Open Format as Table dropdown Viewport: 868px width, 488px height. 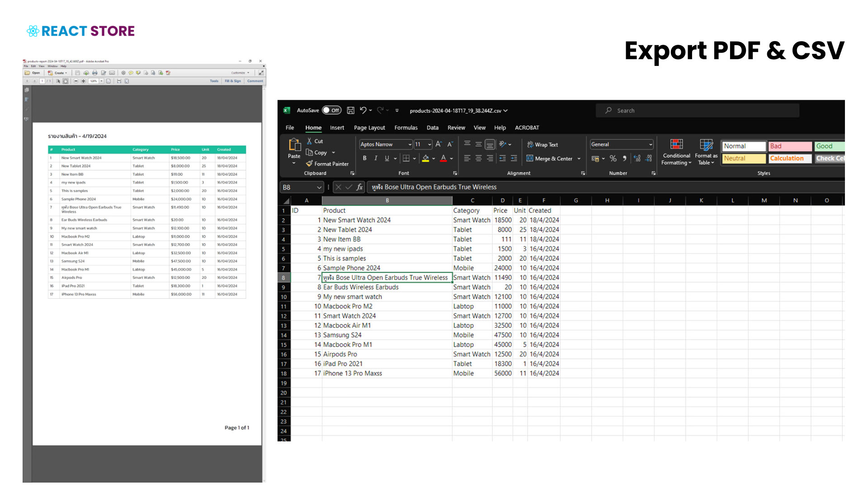[706, 152]
